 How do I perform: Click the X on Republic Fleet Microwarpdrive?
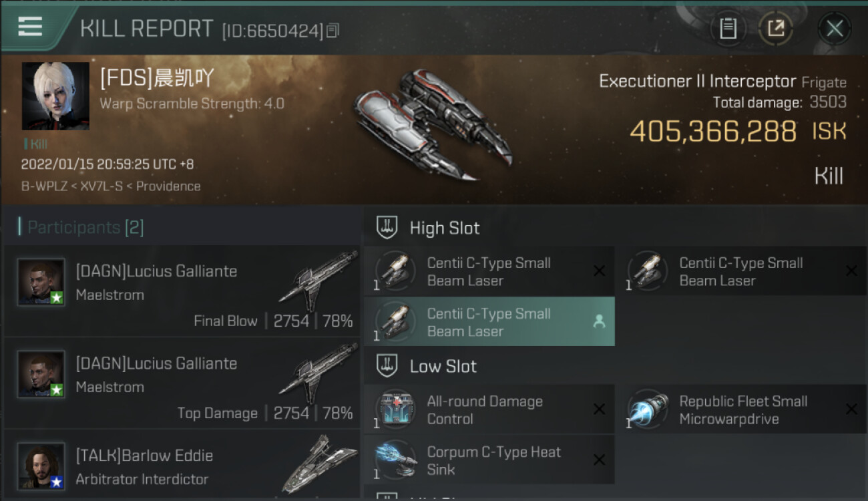coord(851,409)
